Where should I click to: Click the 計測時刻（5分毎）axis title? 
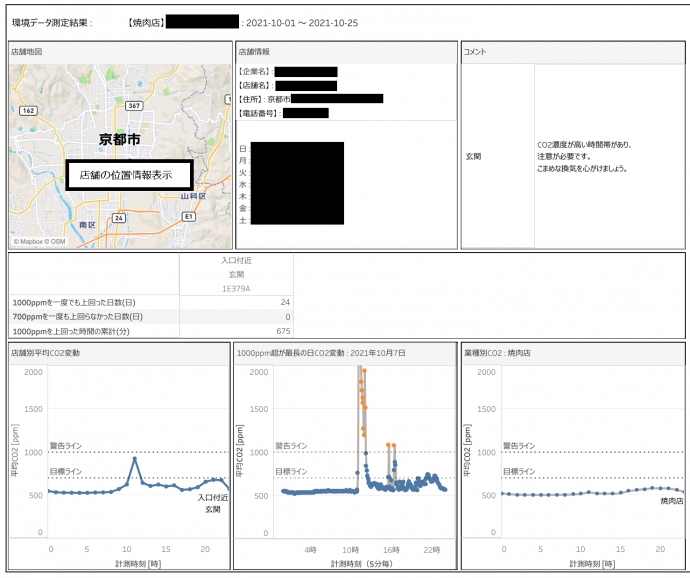[361, 563]
